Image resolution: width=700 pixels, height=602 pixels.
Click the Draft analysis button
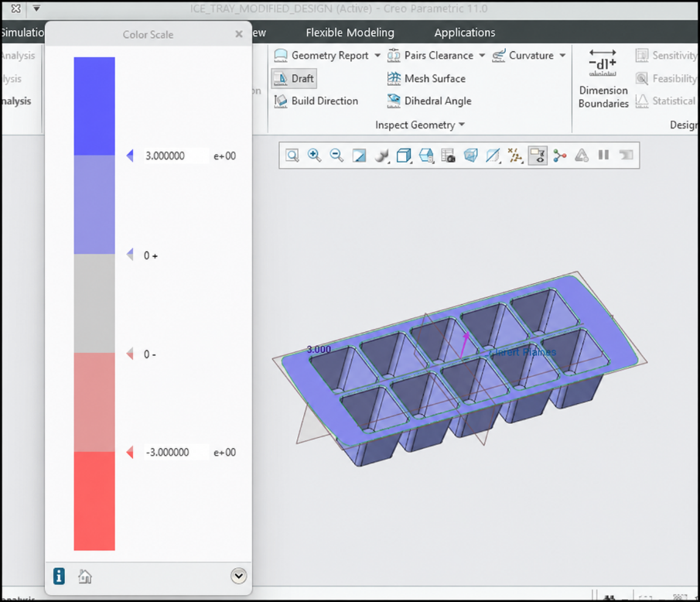click(x=294, y=79)
